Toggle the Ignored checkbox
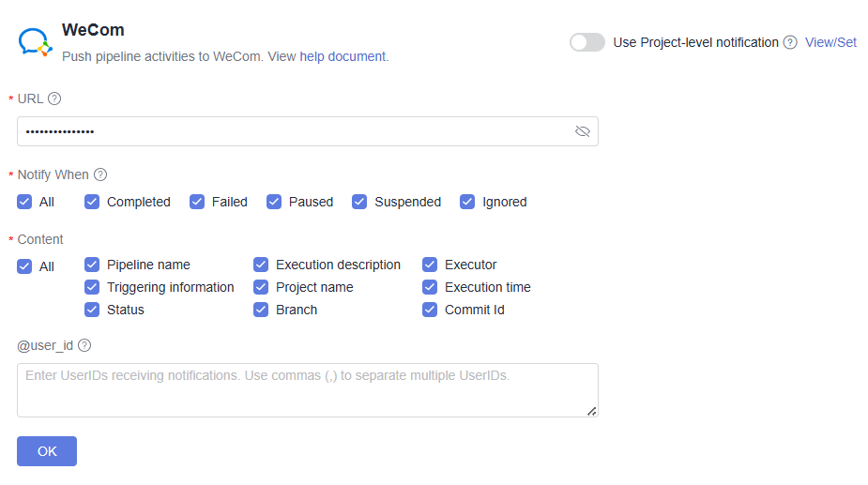 point(467,202)
